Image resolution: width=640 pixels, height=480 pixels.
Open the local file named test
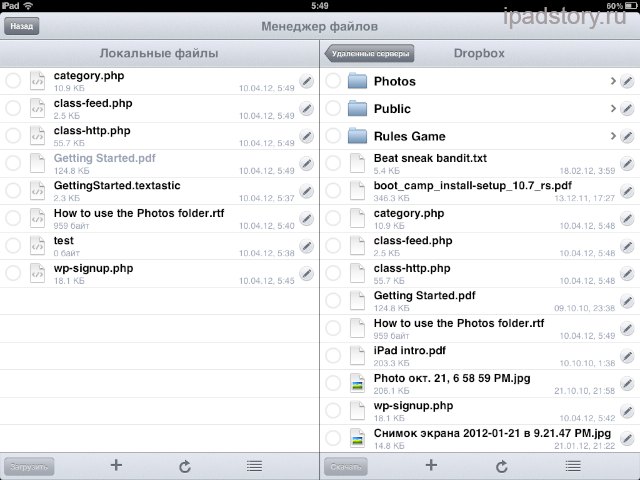pos(160,246)
